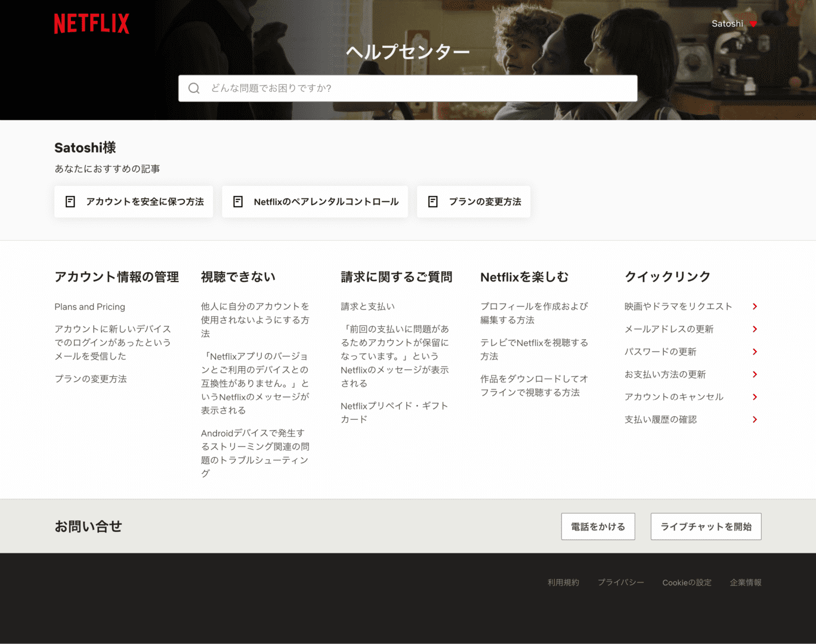Screen dimensions: 816x644
Task: Open テレビでNetflixを視聴する方法 link
Action: pyautogui.click(x=534, y=349)
